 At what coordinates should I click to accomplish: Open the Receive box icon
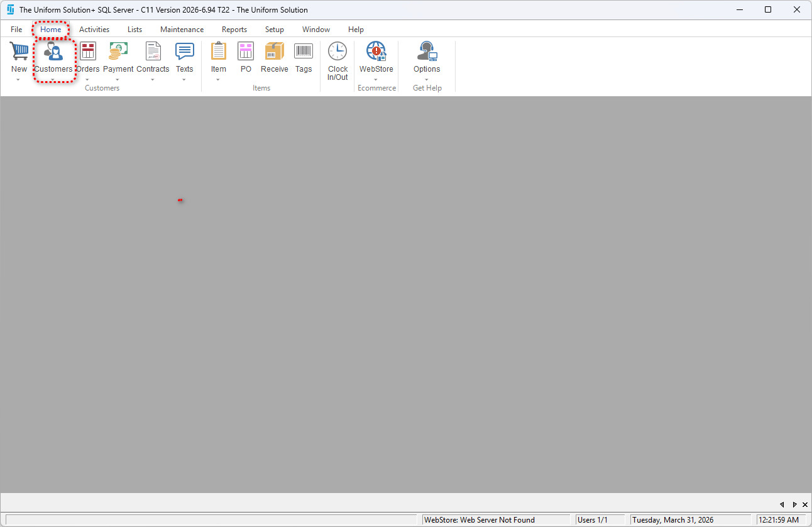(x=275, y=52)
